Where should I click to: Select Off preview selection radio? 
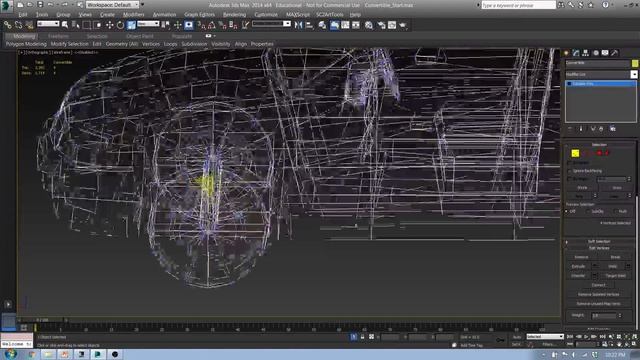click(567, 211)
